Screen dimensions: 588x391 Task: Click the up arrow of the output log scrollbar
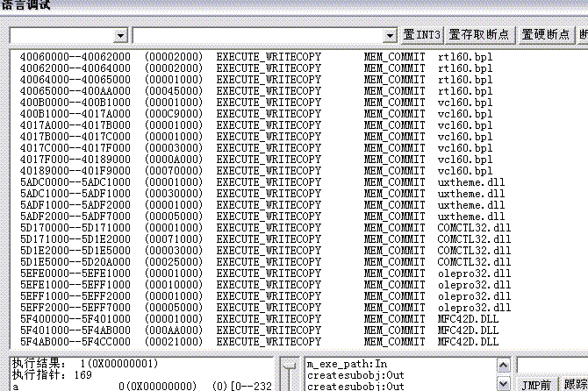pyautogui.click(x=503, y=366)
